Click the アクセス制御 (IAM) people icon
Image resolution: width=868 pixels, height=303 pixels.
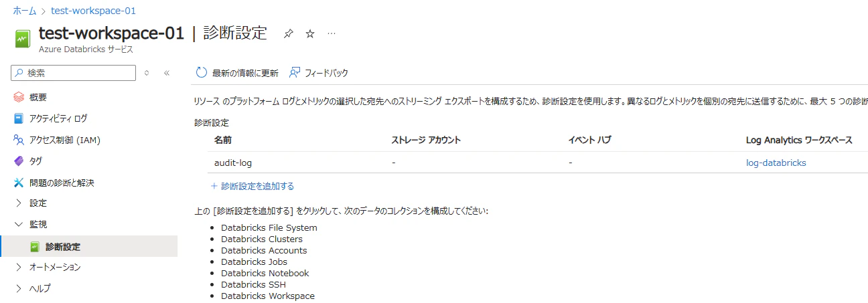click(x=19, y=140)
